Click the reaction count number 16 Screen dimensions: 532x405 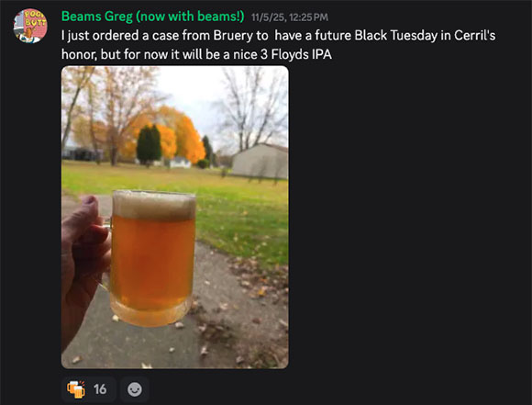pyautogui.click(x=100, y=389)
